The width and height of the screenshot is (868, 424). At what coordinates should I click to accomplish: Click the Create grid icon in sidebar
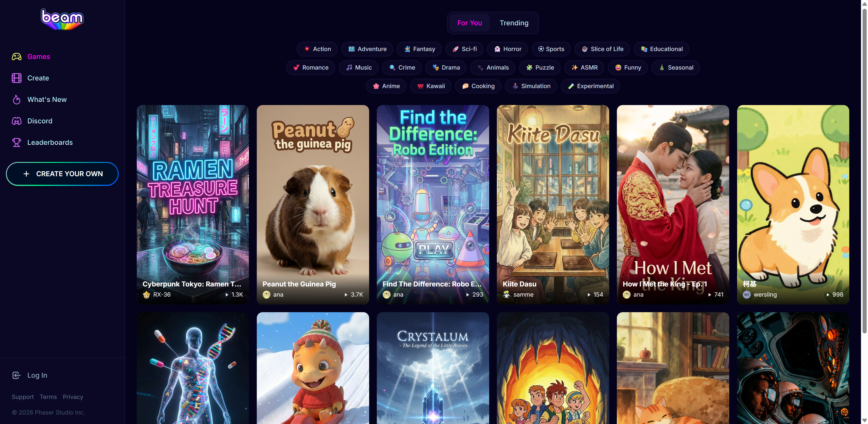click(x=17, y=78)
